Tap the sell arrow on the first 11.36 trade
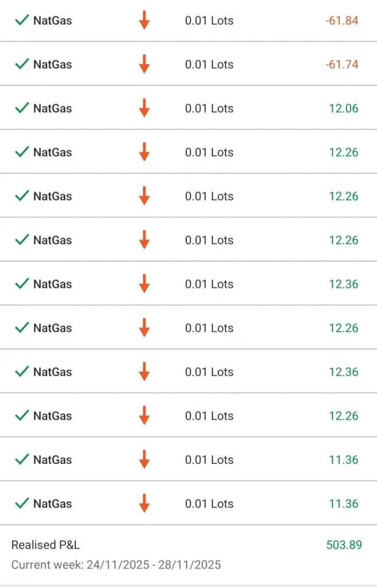This screenshot has height=588, width=377. coord(144,459)
